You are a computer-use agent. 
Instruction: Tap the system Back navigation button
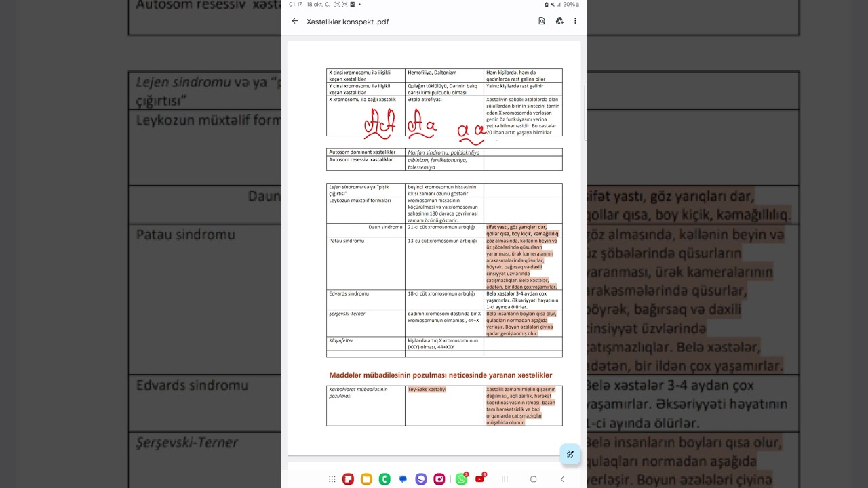click(x=562, y=479)
